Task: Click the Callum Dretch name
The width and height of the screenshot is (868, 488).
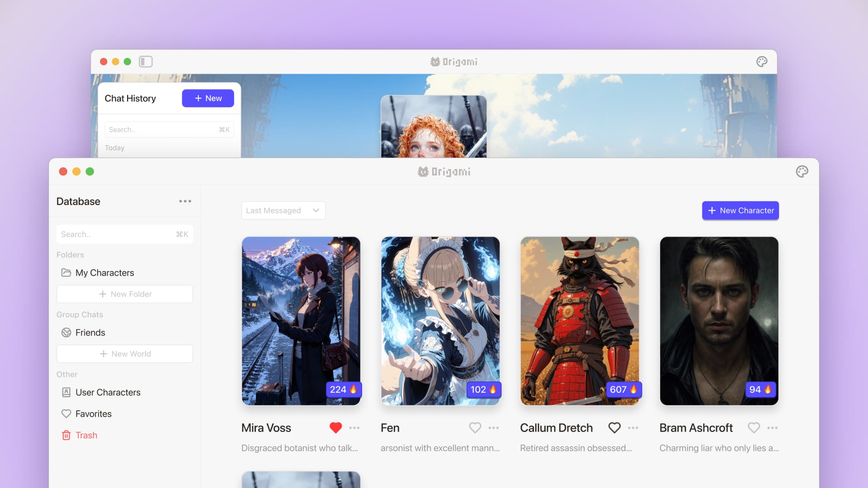Action: 557,428
